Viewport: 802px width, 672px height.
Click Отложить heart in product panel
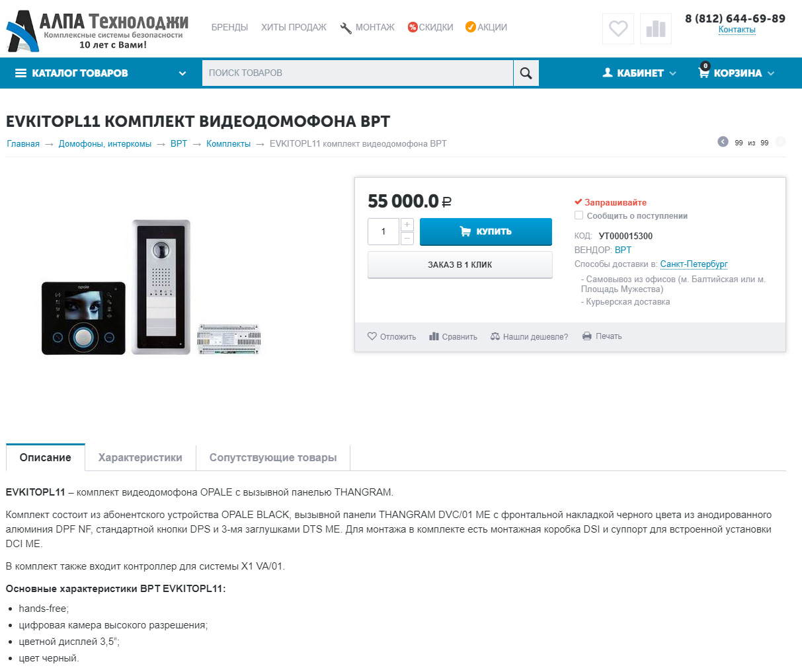click(372, 336)
